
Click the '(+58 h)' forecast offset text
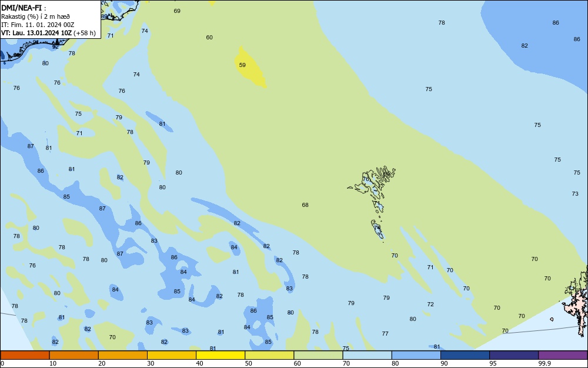coord(85,33)
